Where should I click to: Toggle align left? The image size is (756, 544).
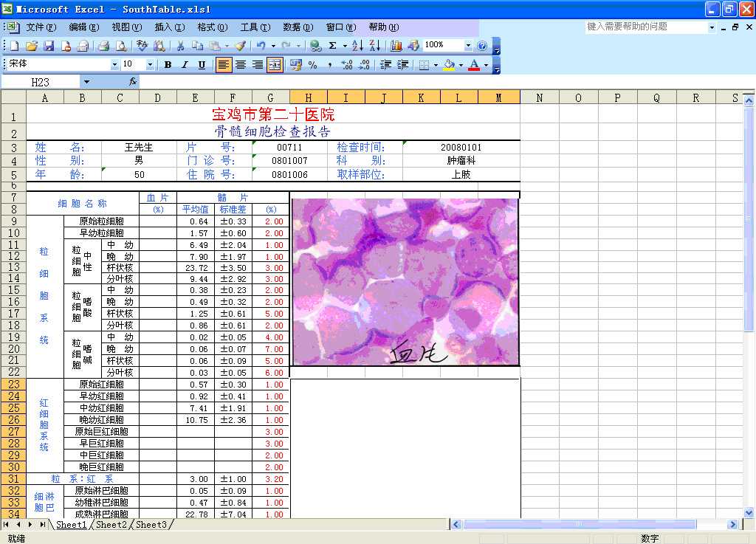click(x=223, y=65)
